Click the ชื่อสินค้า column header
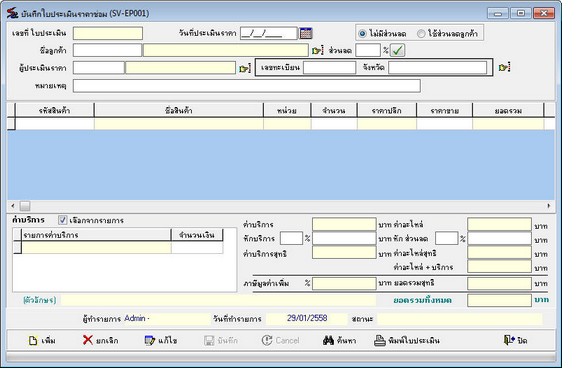This screenshot has height=368, width=562. [x=179, y=110]
